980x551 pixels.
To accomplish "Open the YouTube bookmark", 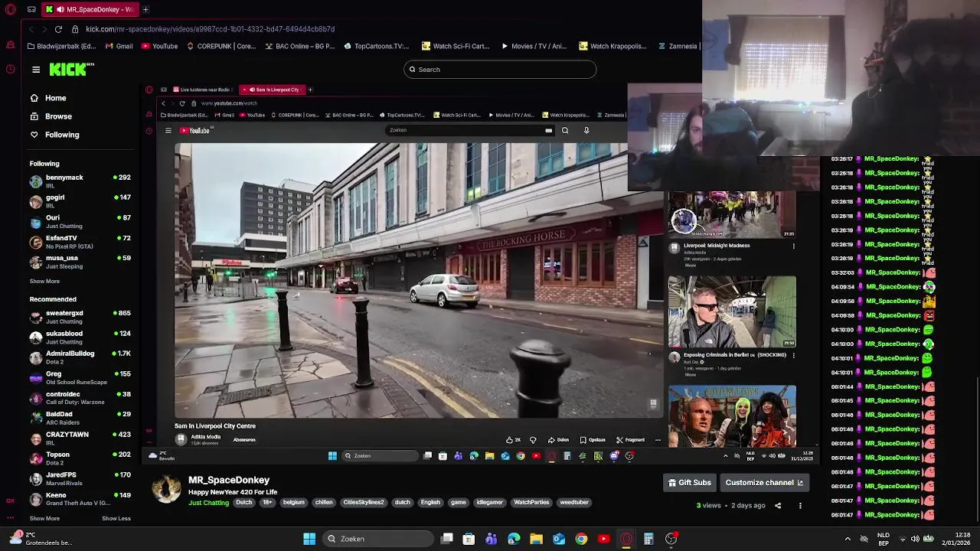I will click(x=159, y=46).
